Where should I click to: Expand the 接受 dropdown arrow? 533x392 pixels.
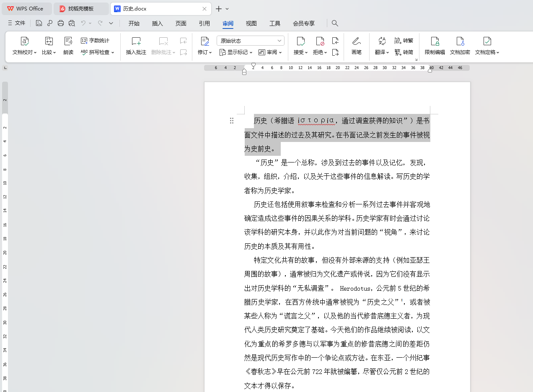pyautogui.click(x=307, y=53)
